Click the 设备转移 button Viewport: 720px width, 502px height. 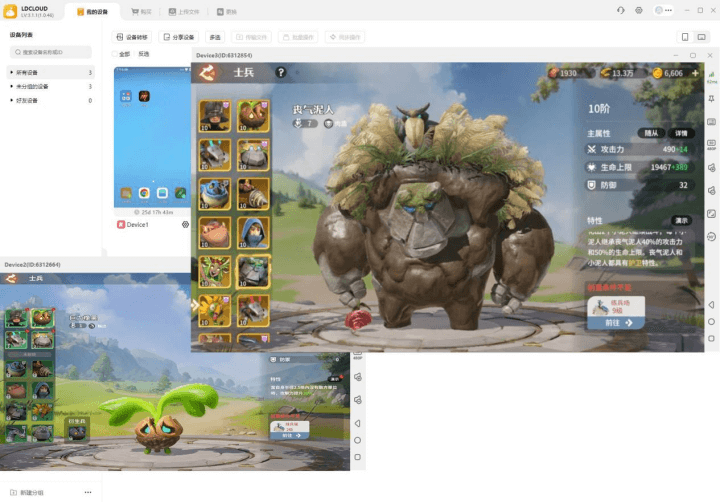[132, 36]
